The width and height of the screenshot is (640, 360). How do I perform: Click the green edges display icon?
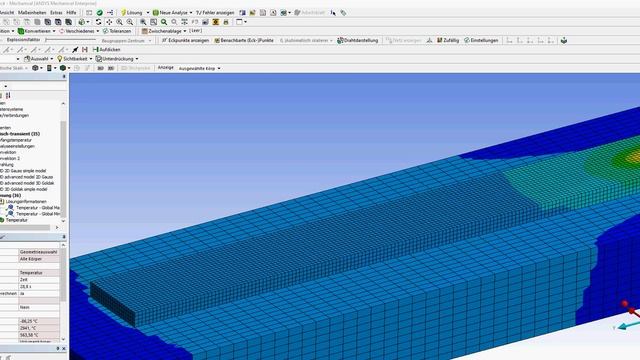click(64, 68)
